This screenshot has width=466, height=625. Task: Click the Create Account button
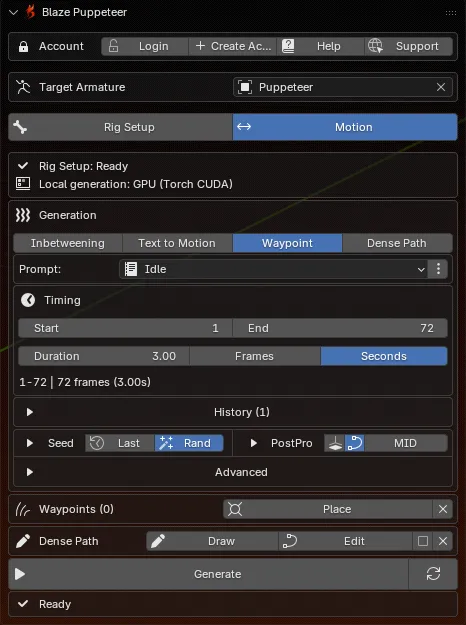[x=232, y=46]
